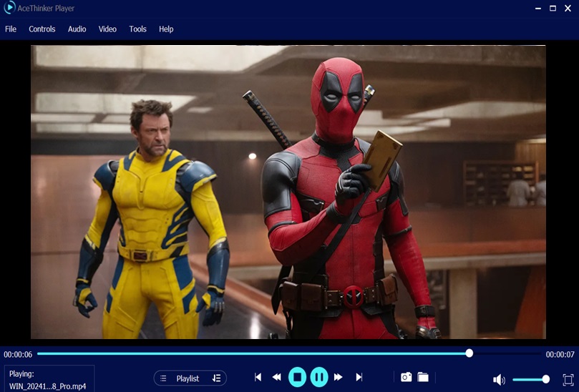
Task: Open the File menu
Action: click(x=11, y=29)
